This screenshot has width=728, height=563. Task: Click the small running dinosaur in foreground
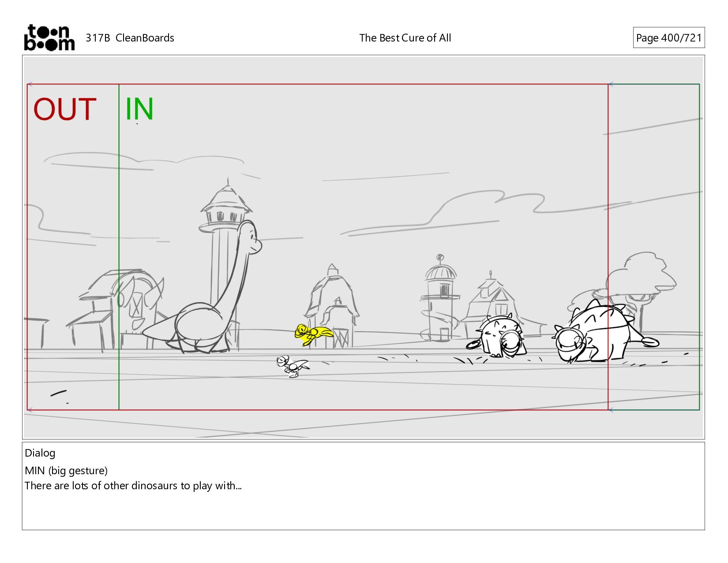pos(293,367)
